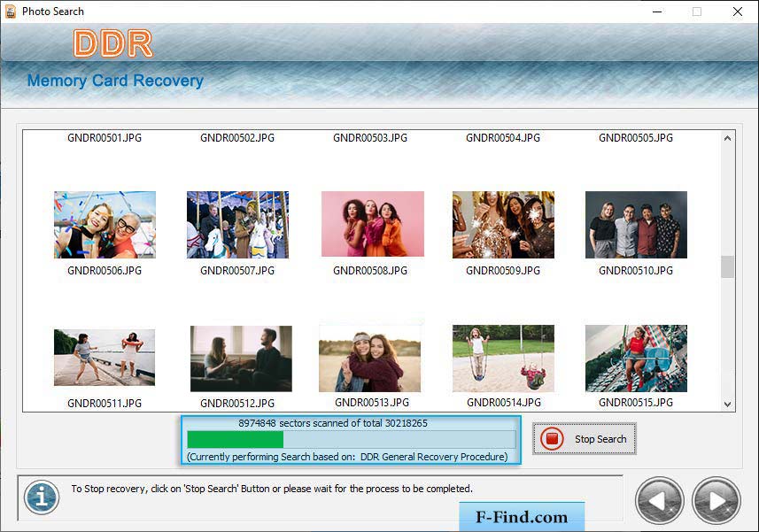Click file name label GNDR00510.JPG

[636, 270]
